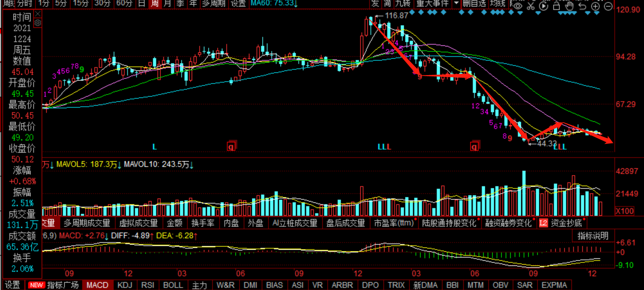Select the 换手率 turnover tab
The image size is (644, 290).
coord(203,223)
